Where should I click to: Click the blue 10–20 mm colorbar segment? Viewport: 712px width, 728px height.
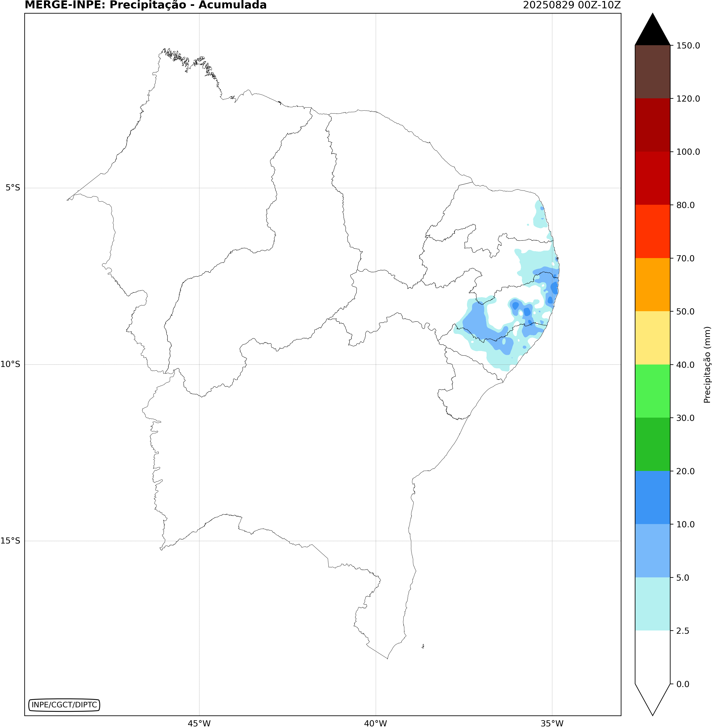click(x=652, y=497)
